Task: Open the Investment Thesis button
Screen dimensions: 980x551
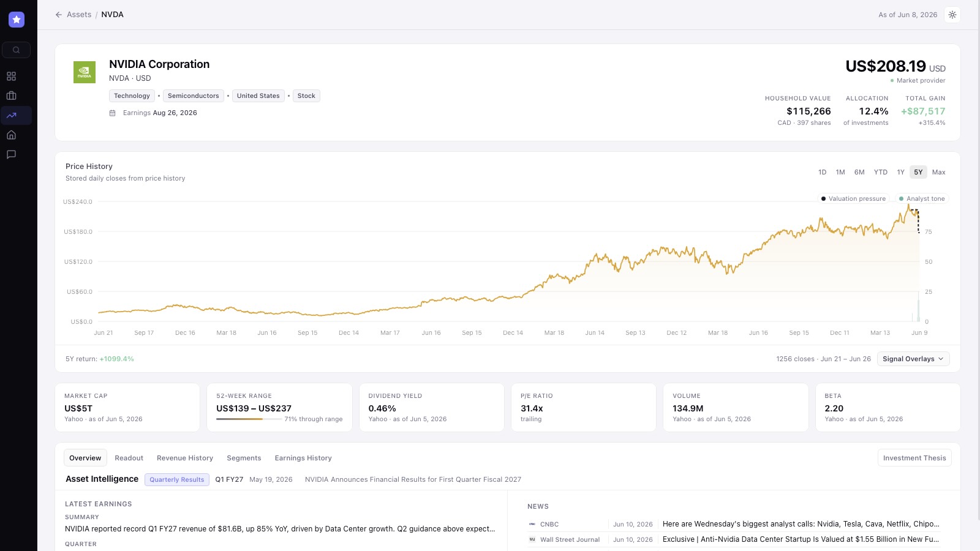Action: (914, 459)
